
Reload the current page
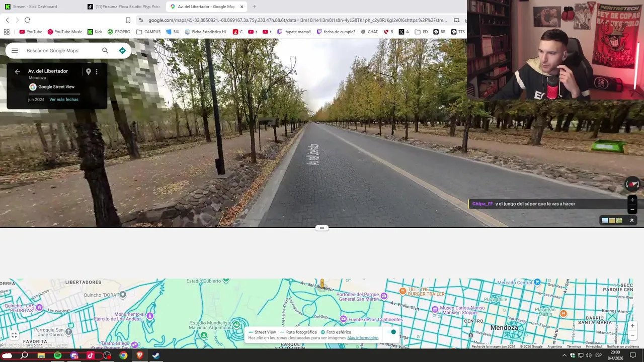click(27, 20)
